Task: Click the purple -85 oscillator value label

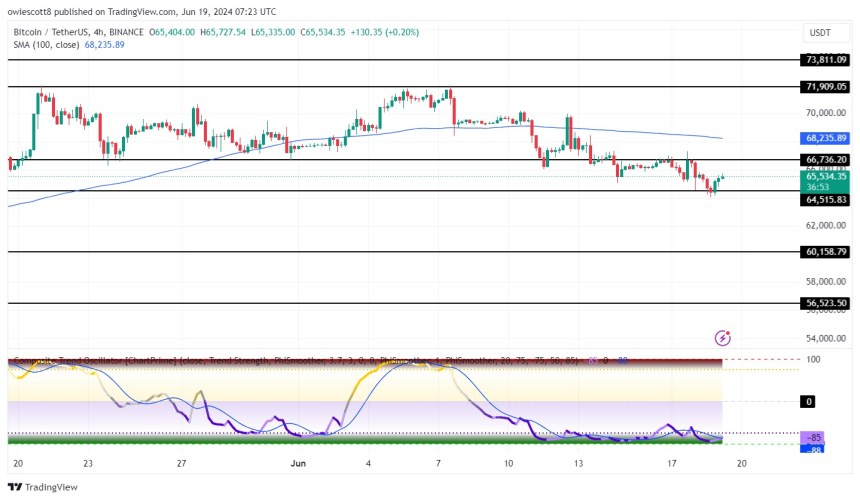Action: (814, 437)
